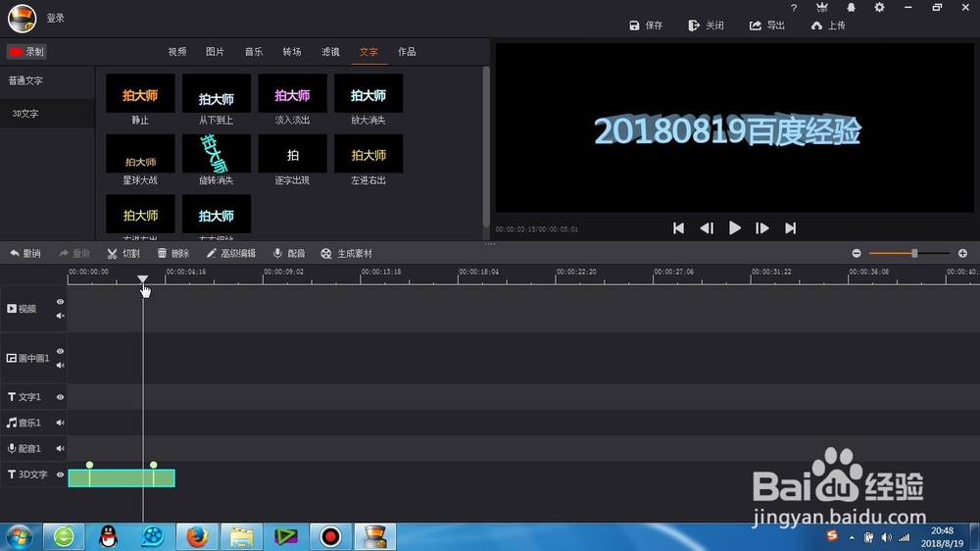The image size is (980, 551).
Task: Open red record app in taskbar
Action: click(x=330, y=536)
